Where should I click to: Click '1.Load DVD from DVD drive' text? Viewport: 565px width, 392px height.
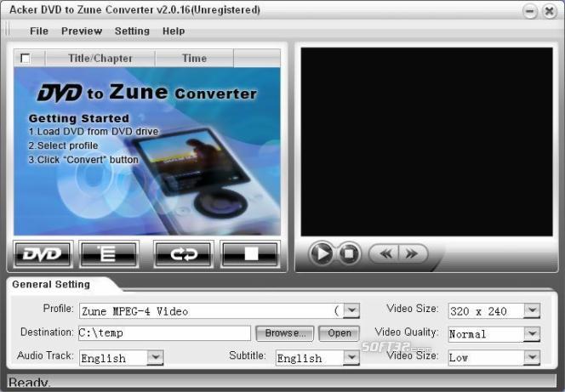94,132
